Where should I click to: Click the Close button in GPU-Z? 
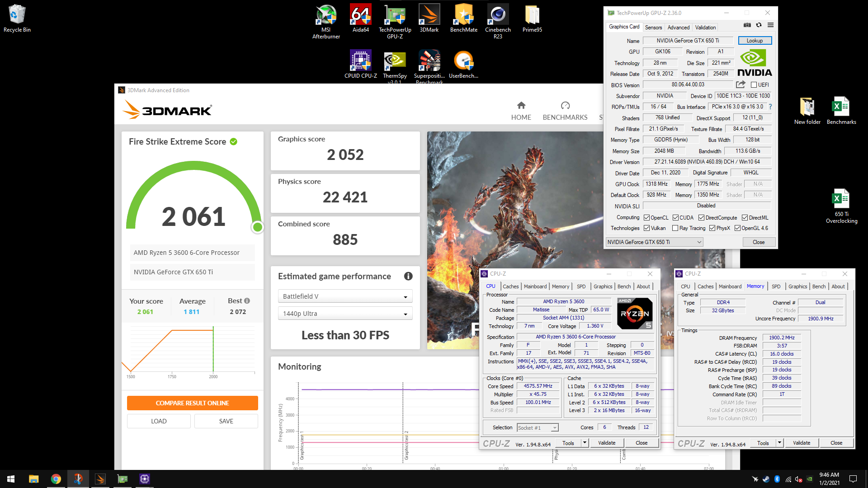pos(759,242)
